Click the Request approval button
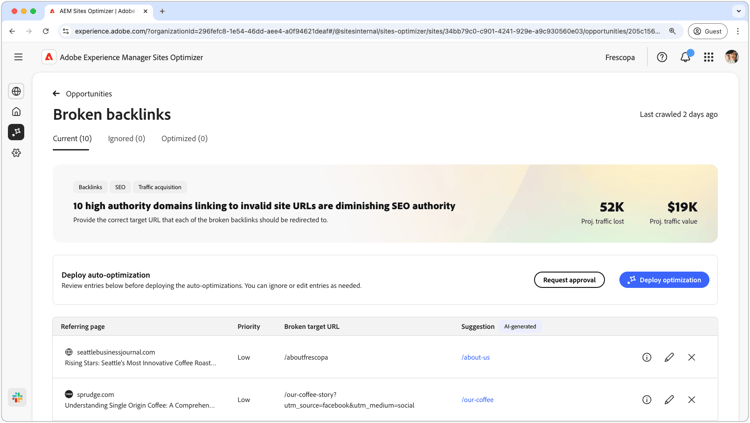The image size is (750, 423). coord(569,280)
